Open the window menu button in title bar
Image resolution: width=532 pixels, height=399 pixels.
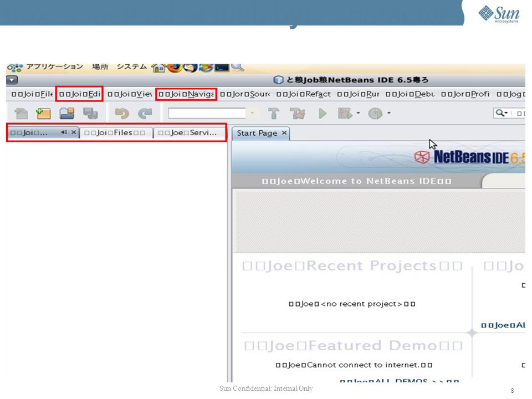tap(12, 80)
